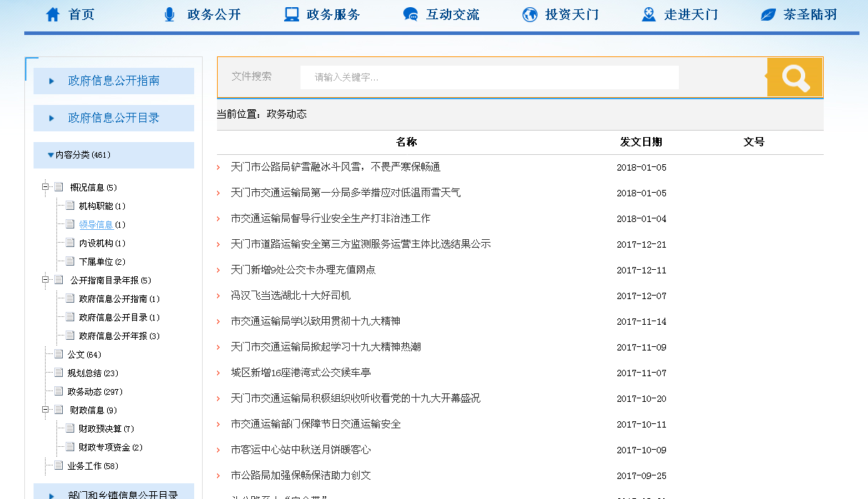
Task: Click the chat bubble icon for 互动交流
Action: (410, 14)
